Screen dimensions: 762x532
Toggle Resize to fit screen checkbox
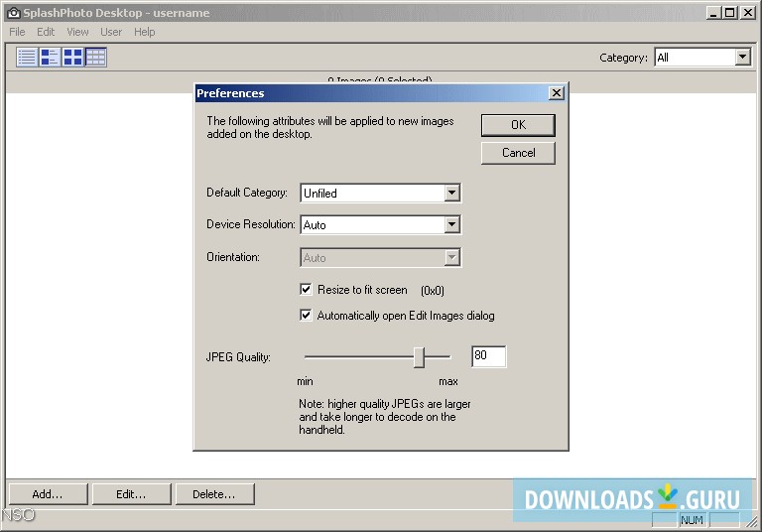(306, 290)
